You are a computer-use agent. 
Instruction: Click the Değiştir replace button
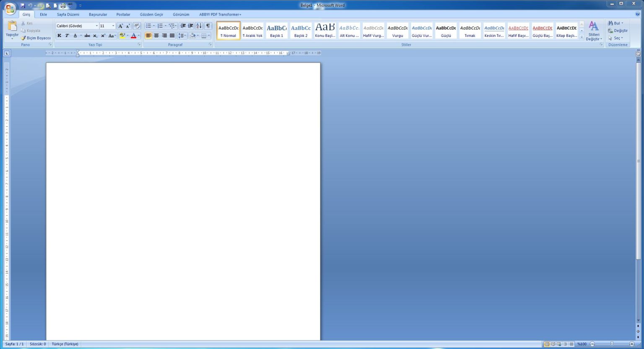click(618, 31)
